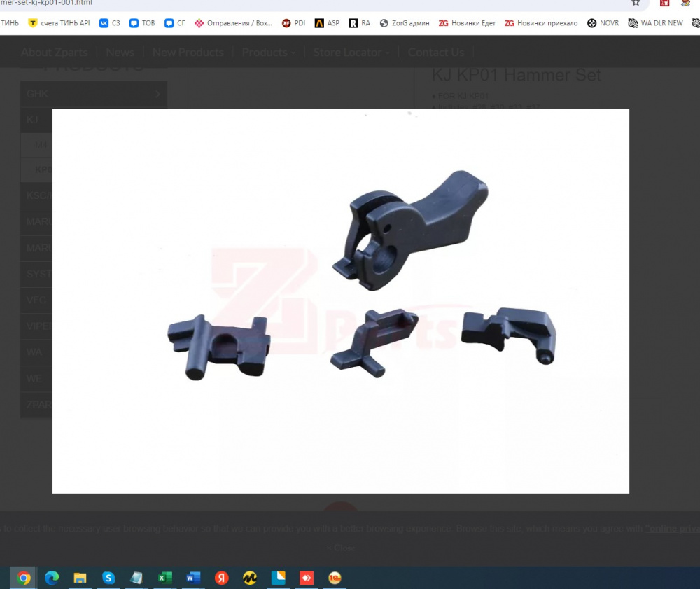Expand the Store Locator dropdown menu
The image size is (700, 589).
point(351,53)
